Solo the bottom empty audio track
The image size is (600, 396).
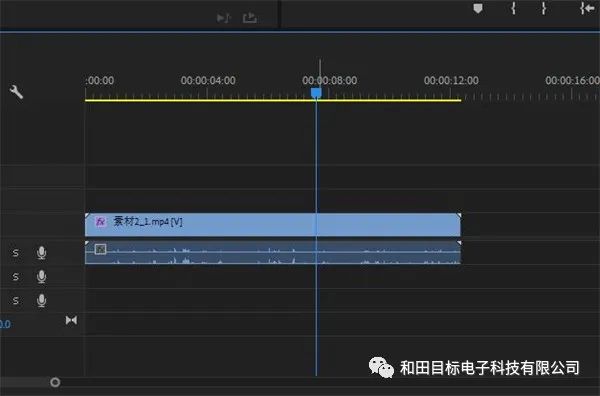15,301
